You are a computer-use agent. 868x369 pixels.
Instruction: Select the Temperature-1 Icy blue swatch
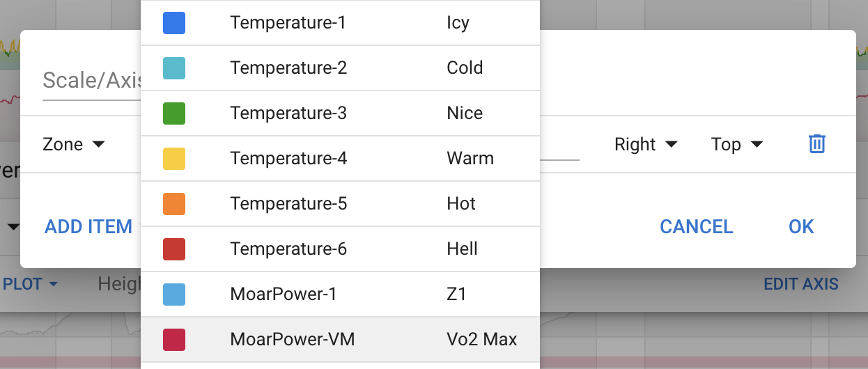(x=173, y=23)
